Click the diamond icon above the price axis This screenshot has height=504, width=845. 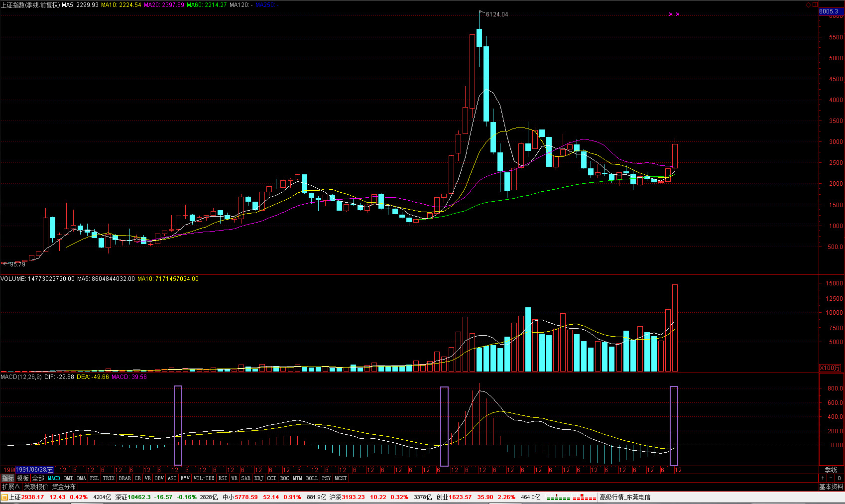[808, 4]
